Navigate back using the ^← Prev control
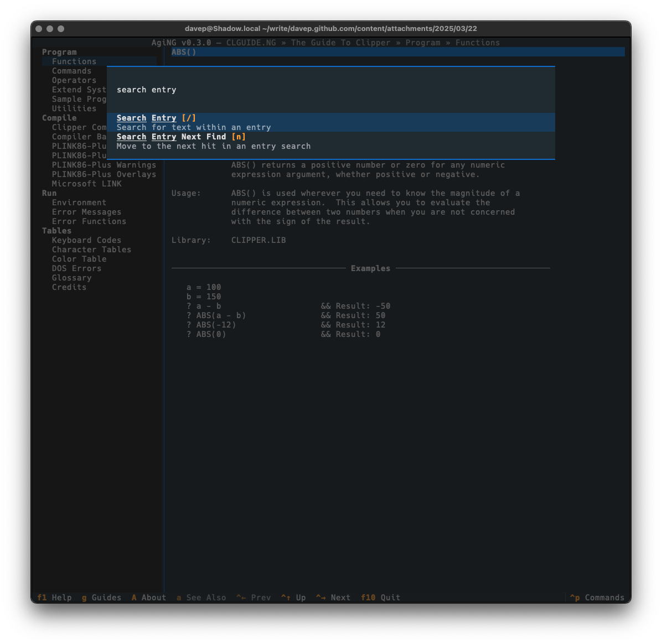 click(254, 598)
